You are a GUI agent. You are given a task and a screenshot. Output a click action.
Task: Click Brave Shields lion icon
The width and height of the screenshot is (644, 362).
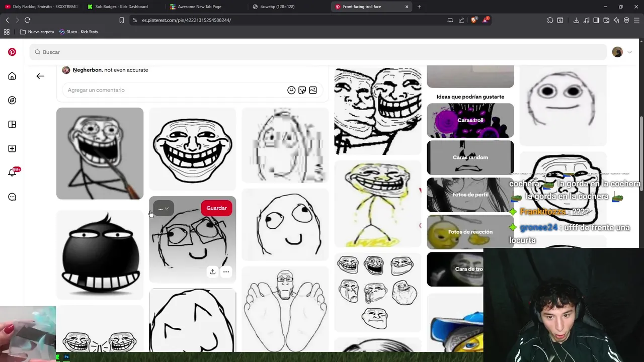(473, 20)
